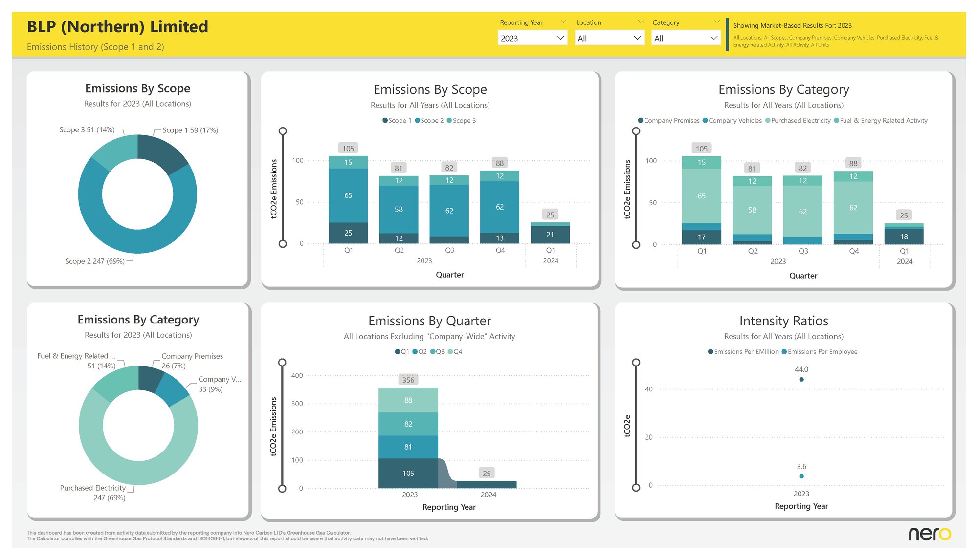Click the 44.0 Emissions Per £Million data point

801,380
